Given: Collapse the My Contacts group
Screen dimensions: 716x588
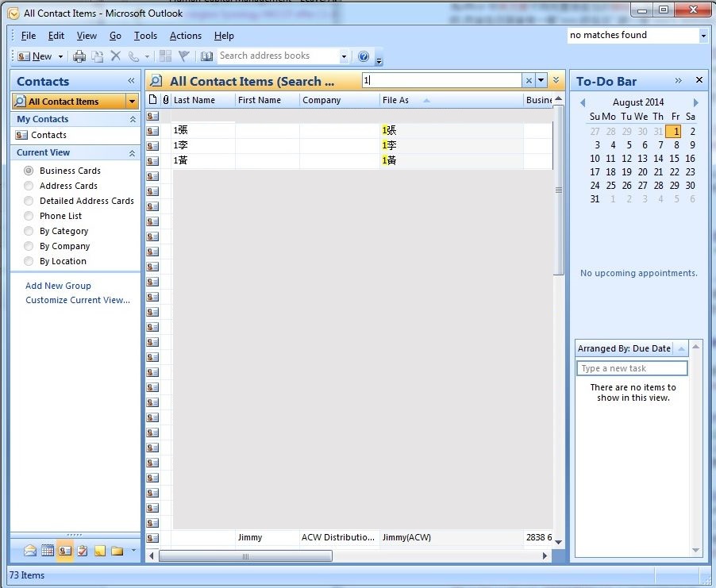Looking at the screenshot, I should pyautogui.click(x=133, y=119).
